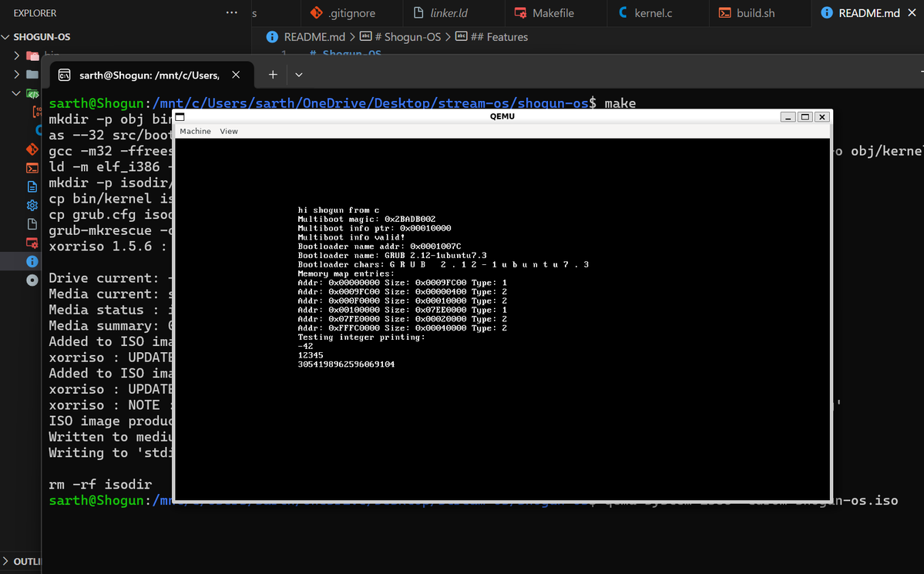This screenshot has width=924, height=574.
Task: Click 'hi shogun from c' line in QEMU
Action: [x=338, y=210]
